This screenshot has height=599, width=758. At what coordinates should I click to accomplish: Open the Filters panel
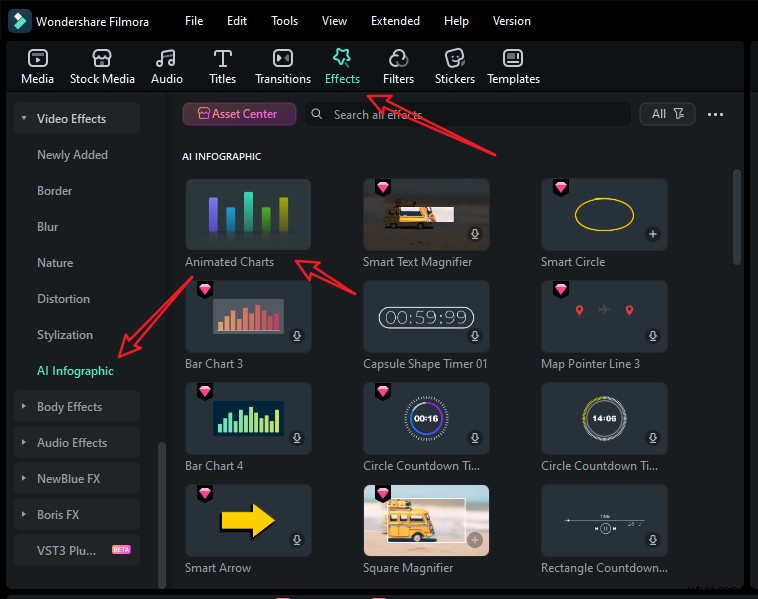[398, 59]
